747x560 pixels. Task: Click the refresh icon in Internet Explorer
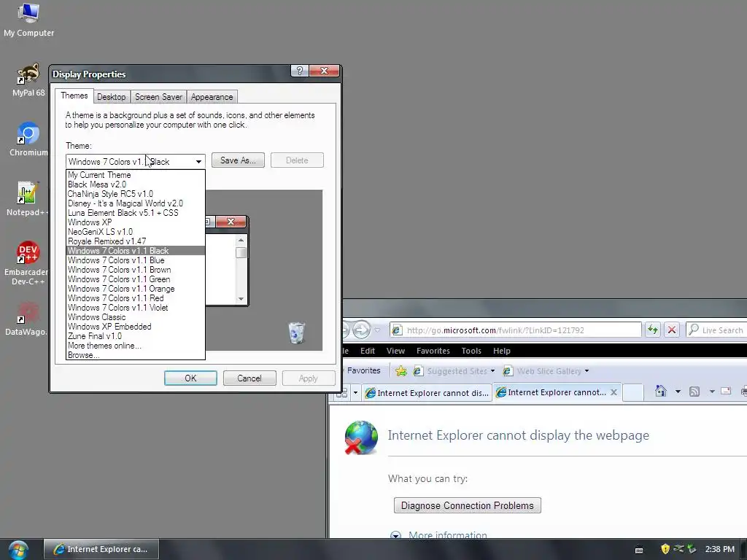tap(653, 330)
